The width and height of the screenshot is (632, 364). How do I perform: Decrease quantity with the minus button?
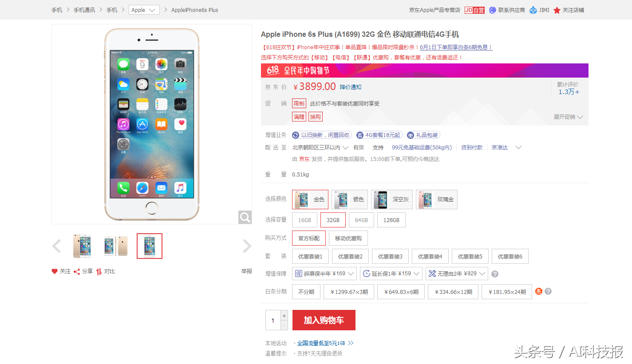coord(284,325)
